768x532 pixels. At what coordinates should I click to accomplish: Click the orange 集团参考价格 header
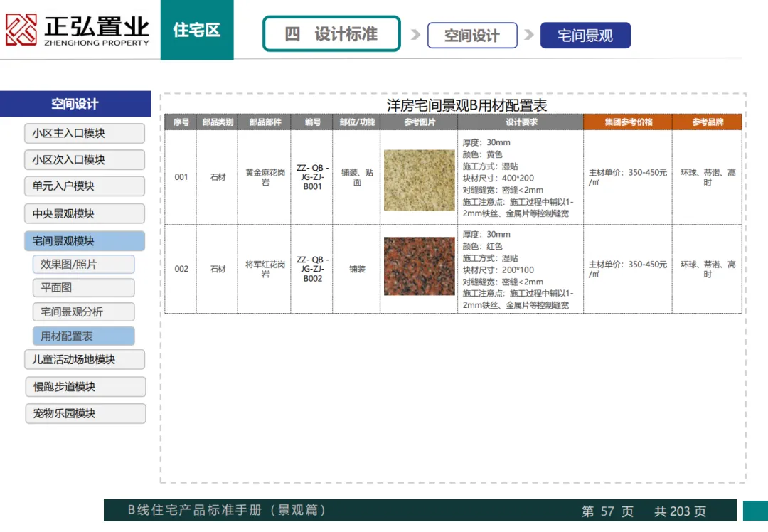pos(628,122)
